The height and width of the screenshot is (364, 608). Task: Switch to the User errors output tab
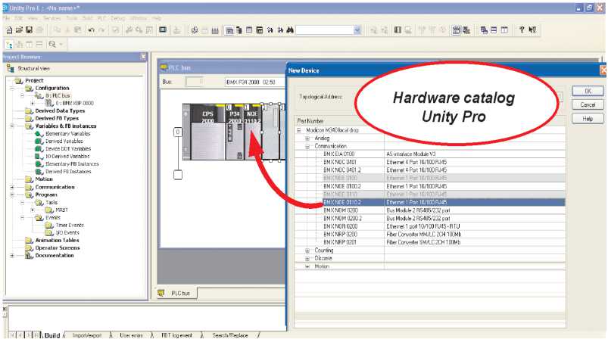[x=132, y=334]
